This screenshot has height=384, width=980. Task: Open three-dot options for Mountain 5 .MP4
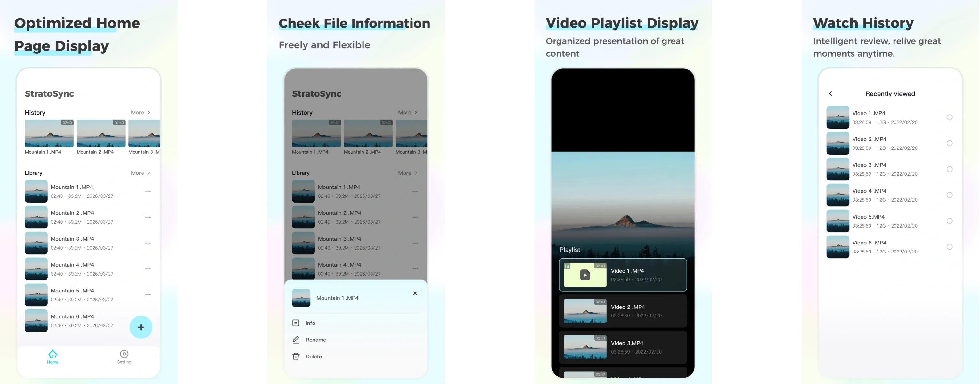point(148,295)
